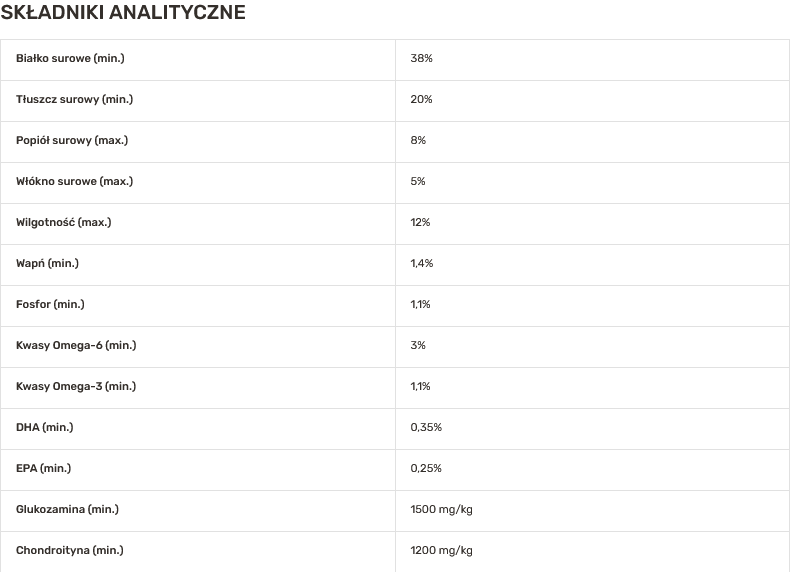Image resolution: width=790 pixels, height=572 pixels.
Task: Select the Kwasy Omega-3 (min.) label
Action: coord(76,387)
